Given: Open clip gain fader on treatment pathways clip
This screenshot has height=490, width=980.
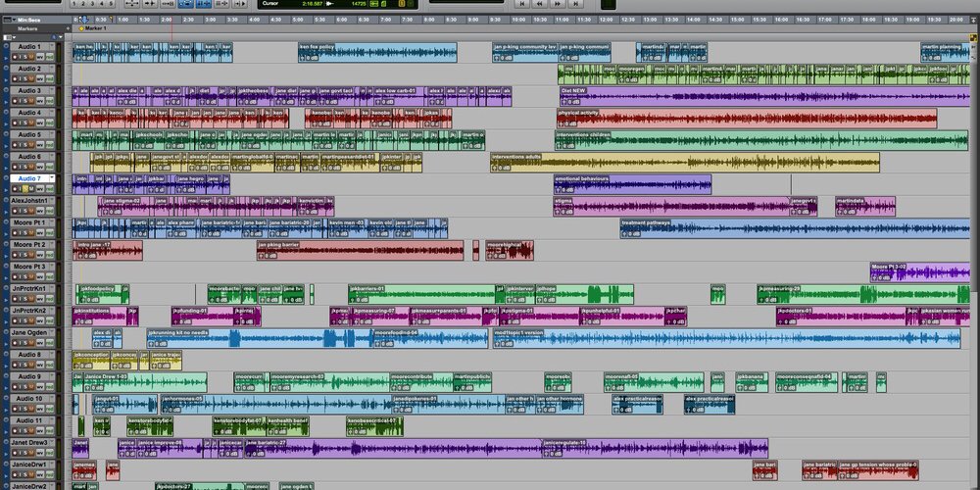Looking at the screenshot, I should click(x=625, y=233).
